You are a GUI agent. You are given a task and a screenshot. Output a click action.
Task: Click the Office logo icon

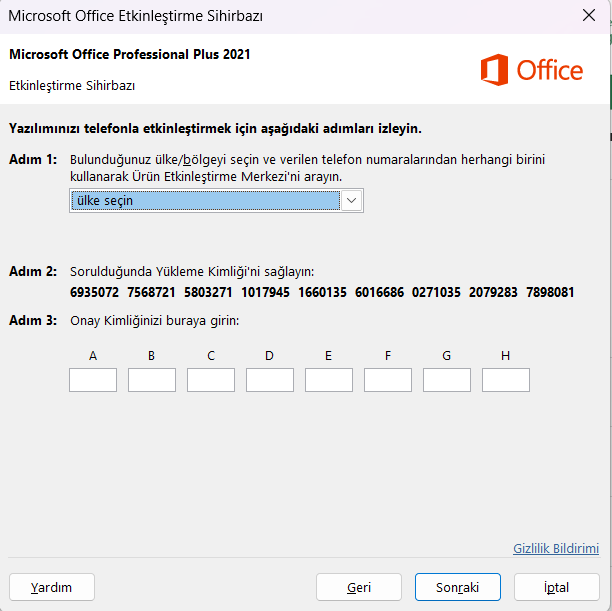pyautogui.click(x=494, y=70)
